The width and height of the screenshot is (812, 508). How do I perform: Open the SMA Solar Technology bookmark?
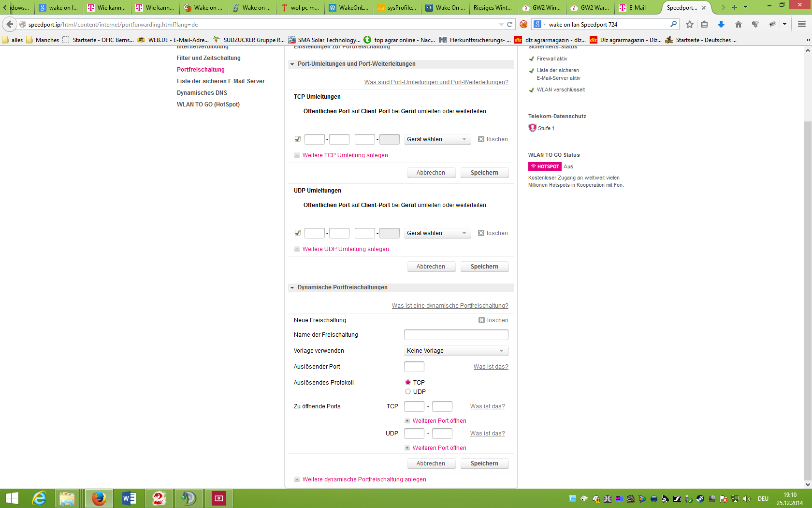324,40
